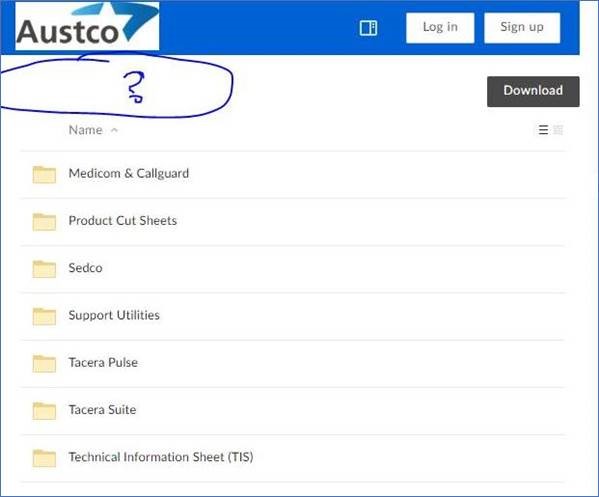This screenshot has width=599, height=497.
Task: Open Tacera Suite folder name
Action: [102, 410]
